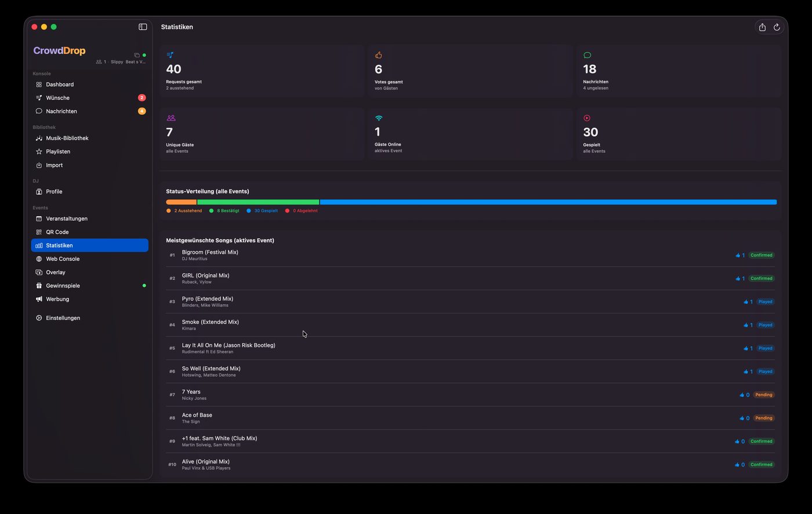The height and width of the screenshot is (514, 812).
Task: Open the Web Console entry
Action: [x=63, y=259]
